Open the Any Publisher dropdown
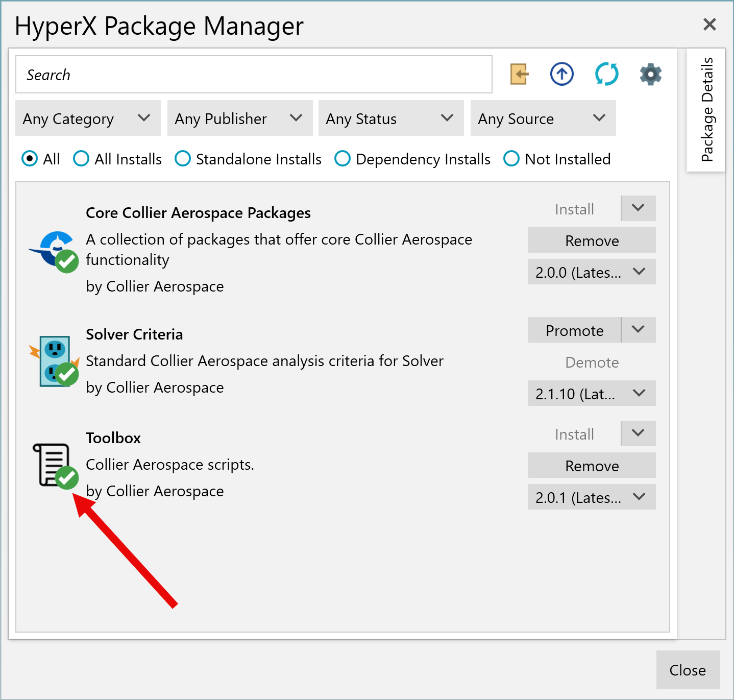Viewport: 734px width, 700px height. 240,118
